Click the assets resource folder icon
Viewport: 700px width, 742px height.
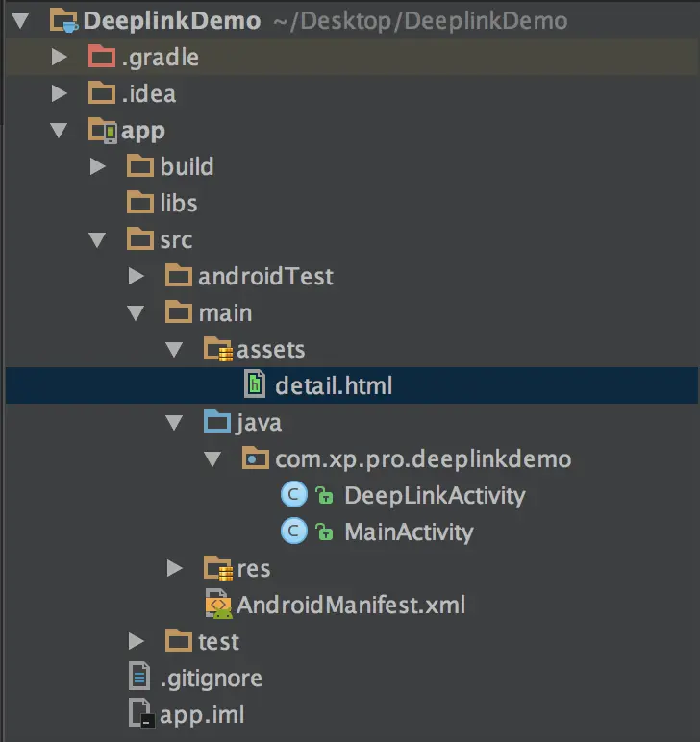217,349
